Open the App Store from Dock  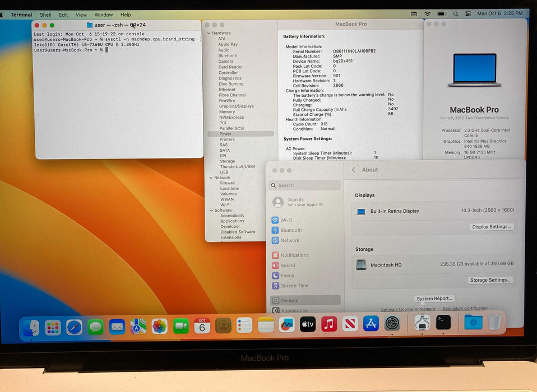pos(371,323)
